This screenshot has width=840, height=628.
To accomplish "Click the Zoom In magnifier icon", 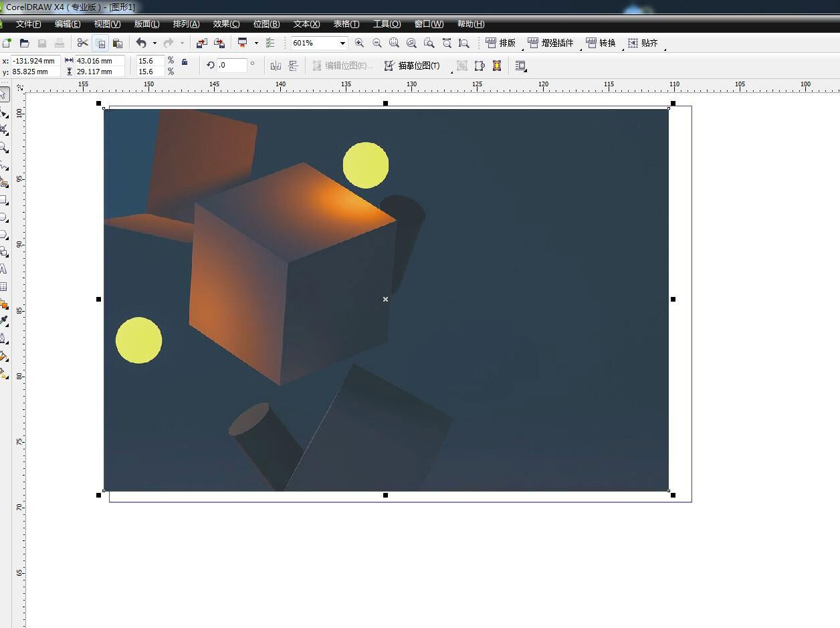I will 359,43.
